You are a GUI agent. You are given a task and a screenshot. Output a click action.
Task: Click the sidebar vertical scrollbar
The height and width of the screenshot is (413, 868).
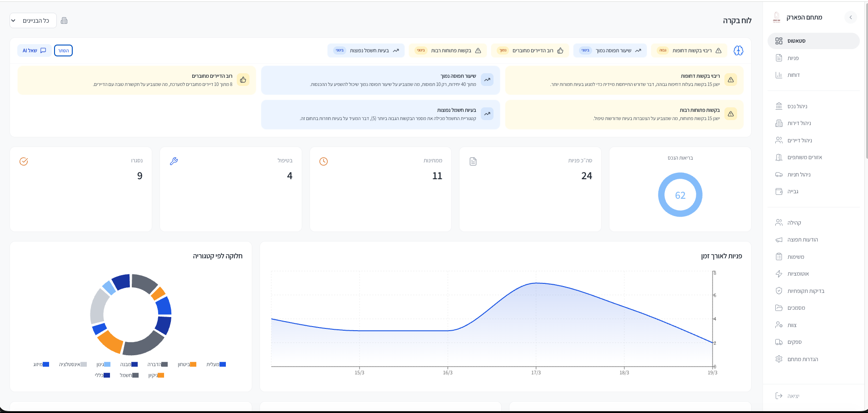(x=866, y=82)
